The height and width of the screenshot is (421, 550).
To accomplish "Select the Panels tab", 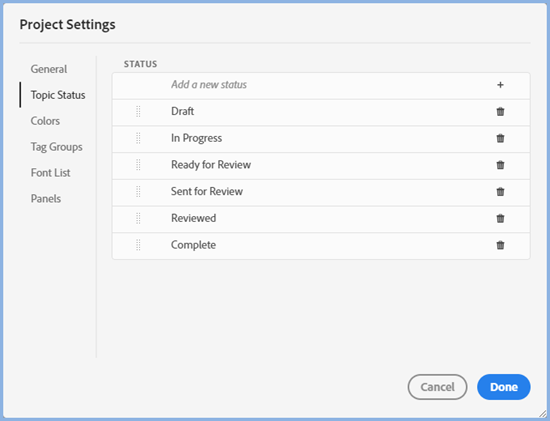I will 46,199.
